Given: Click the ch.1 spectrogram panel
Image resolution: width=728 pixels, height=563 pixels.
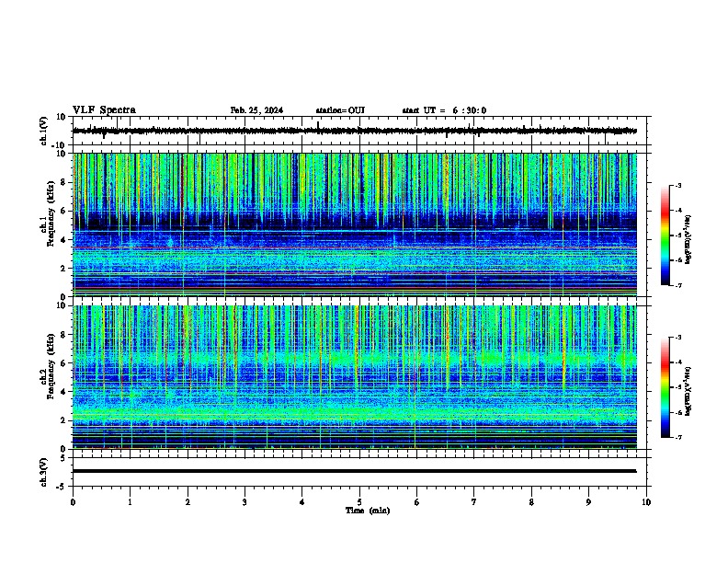Looking at the screenshot, I should pyautogui.click(x=354, y=224).
